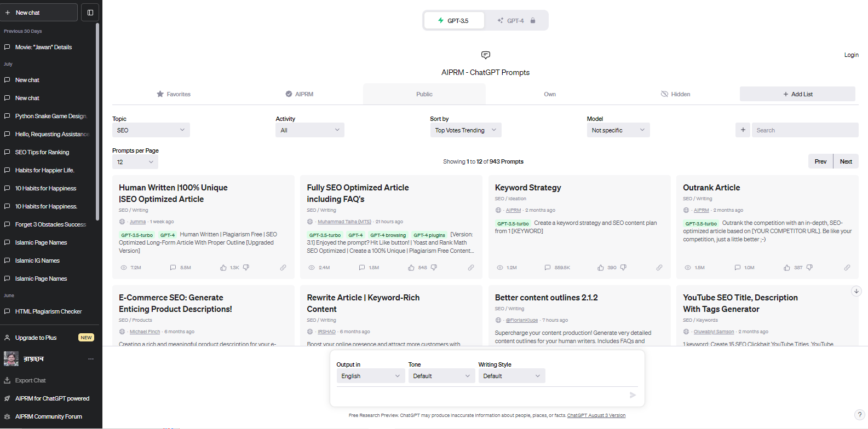Copy link icon of Outrank Article prompt

pos(847,268)
